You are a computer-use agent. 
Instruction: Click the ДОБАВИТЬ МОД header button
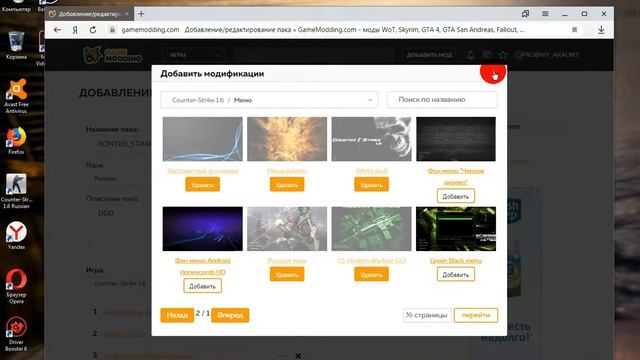point(429,55)
